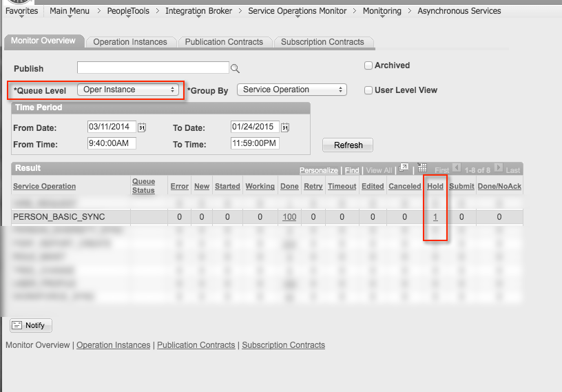This screenshot has width=562, height=392.
Task: Sort by Done/NoAck column header
Action: [499, 186]
